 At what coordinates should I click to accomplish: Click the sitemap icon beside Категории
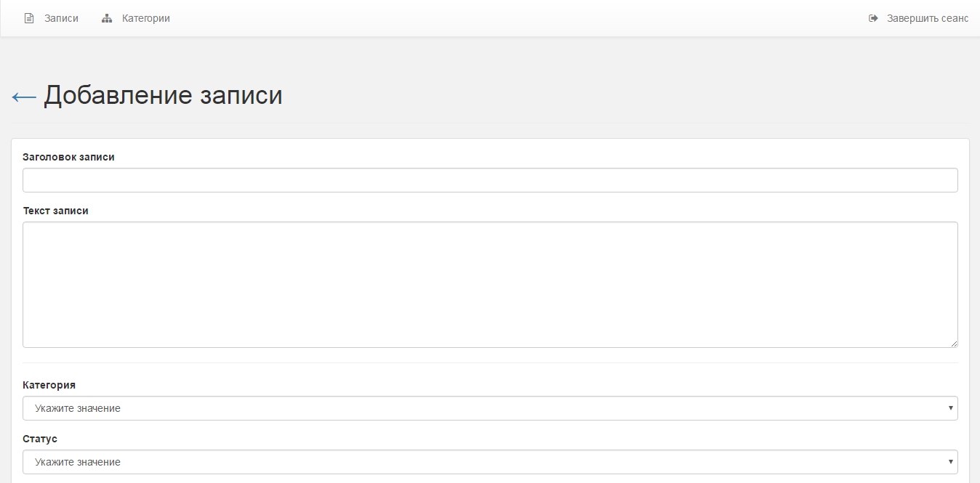tap(107, 18)
